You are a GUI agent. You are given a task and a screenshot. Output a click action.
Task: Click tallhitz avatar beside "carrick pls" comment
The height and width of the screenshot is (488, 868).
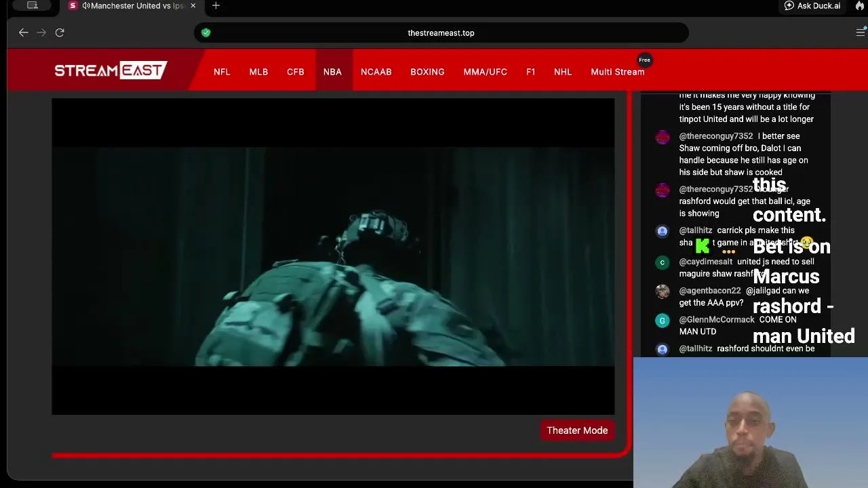pos(663,231)
